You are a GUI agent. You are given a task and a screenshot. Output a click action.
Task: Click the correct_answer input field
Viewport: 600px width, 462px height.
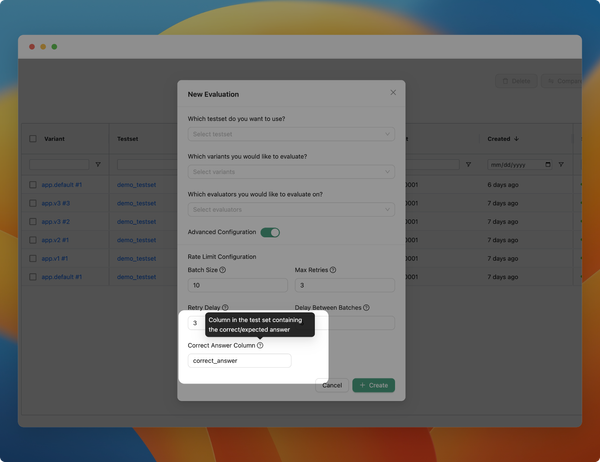(x=239, y=361)
